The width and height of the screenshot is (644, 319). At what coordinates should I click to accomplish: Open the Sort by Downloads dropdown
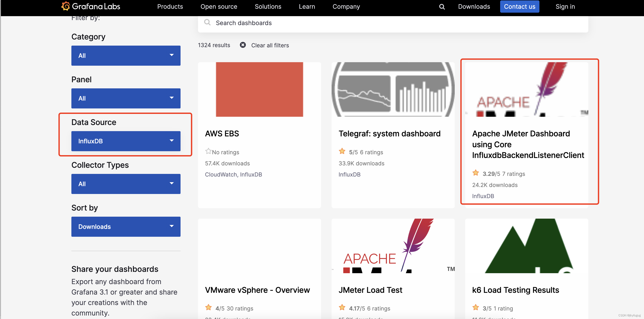click(x=126, y=226)
